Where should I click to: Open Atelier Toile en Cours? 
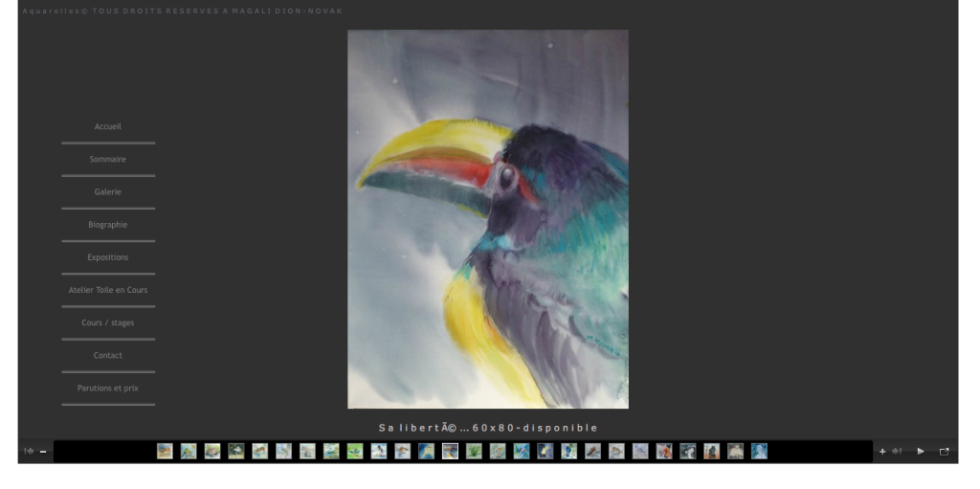[x=108, y=290]
